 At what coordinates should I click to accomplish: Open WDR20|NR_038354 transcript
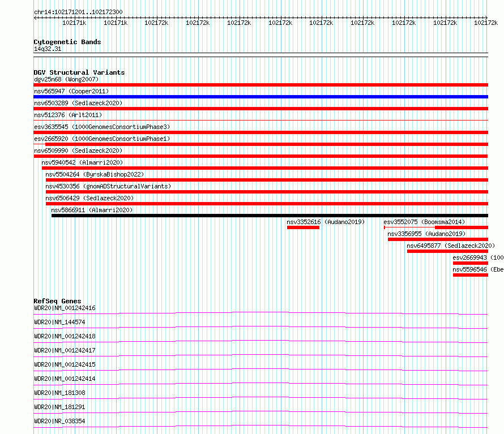pyautogui.click(x=59, y=421)
